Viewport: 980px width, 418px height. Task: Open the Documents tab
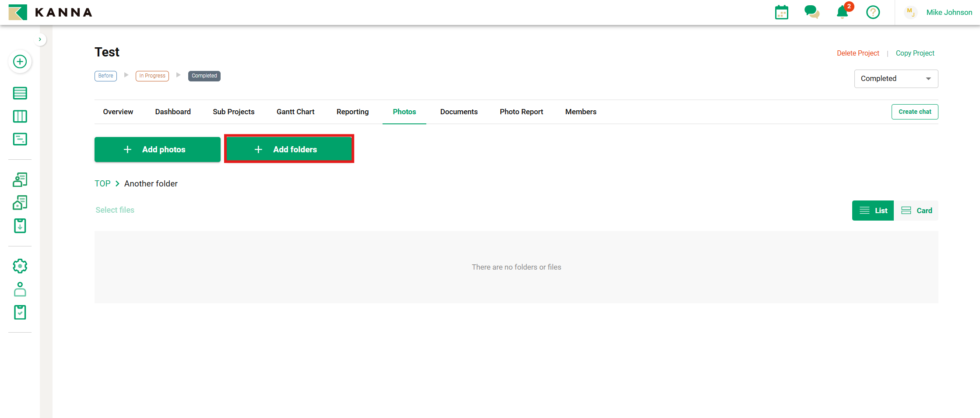click(459, 112)
